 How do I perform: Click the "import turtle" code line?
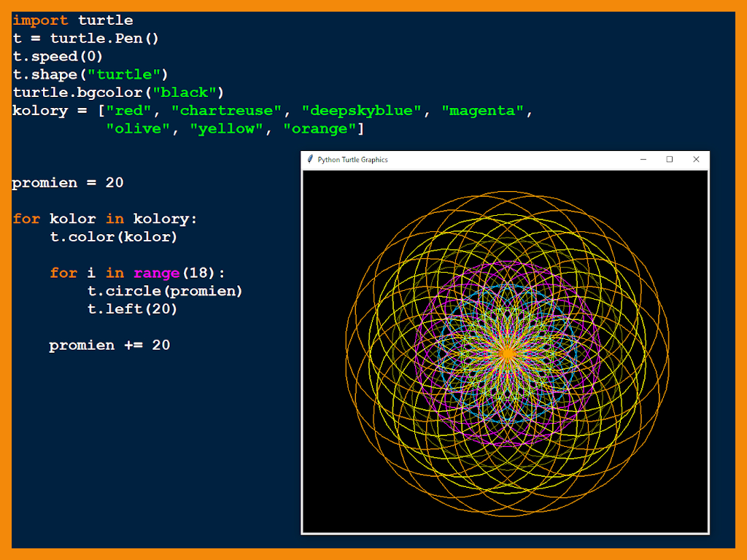[72, 20]
